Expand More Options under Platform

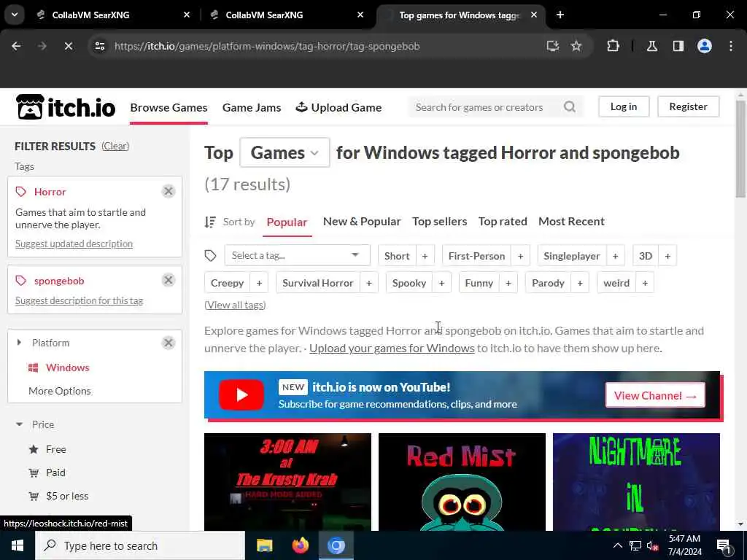pyautogui.click(x=60, y=391)
